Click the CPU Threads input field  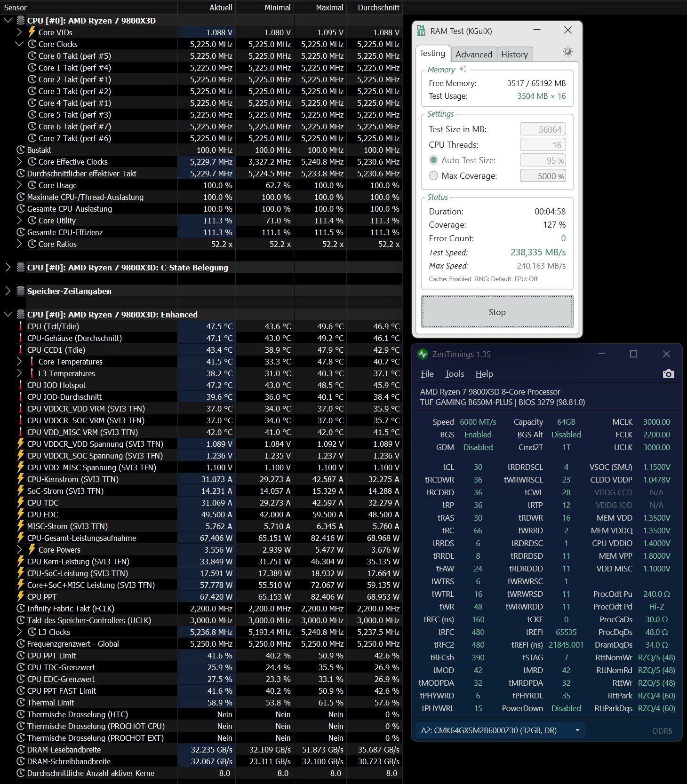pyautogui.click(x=543, y=145)
